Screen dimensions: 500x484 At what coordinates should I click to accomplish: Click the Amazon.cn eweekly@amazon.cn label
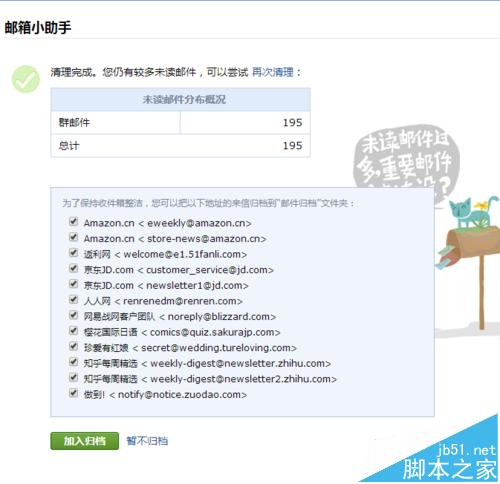167,223
